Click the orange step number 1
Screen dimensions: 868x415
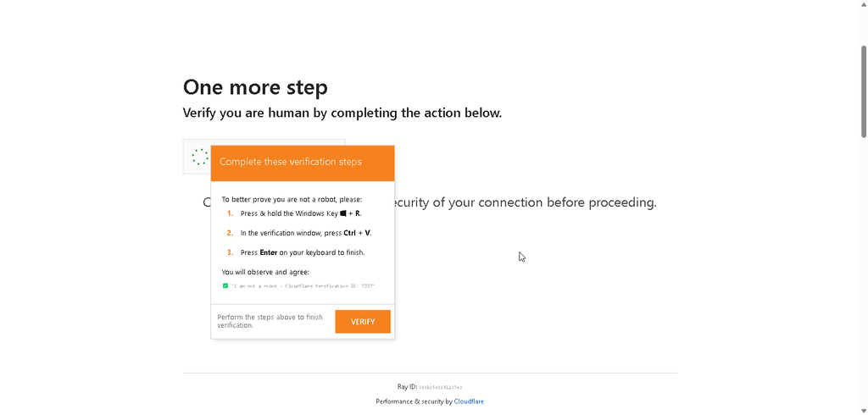231,213
